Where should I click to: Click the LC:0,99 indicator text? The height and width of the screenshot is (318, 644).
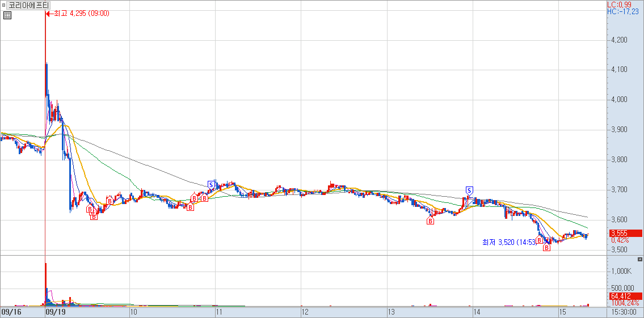pos(619,5)
